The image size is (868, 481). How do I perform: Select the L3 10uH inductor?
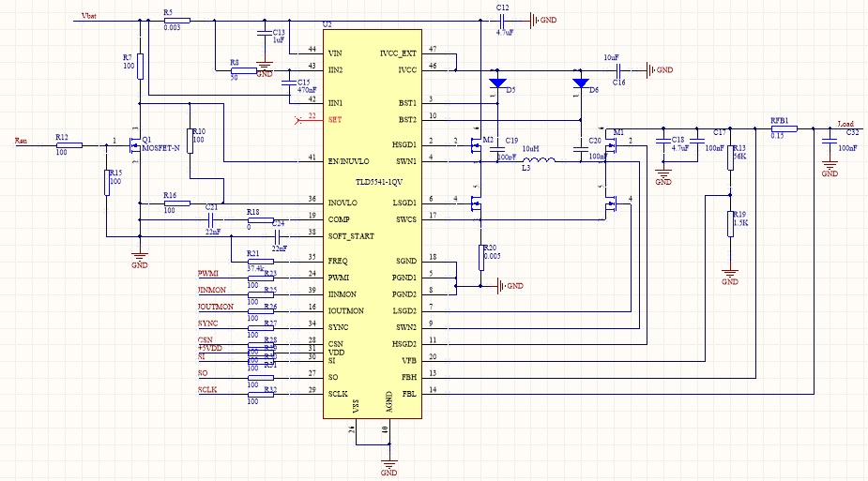coord(538,161)
